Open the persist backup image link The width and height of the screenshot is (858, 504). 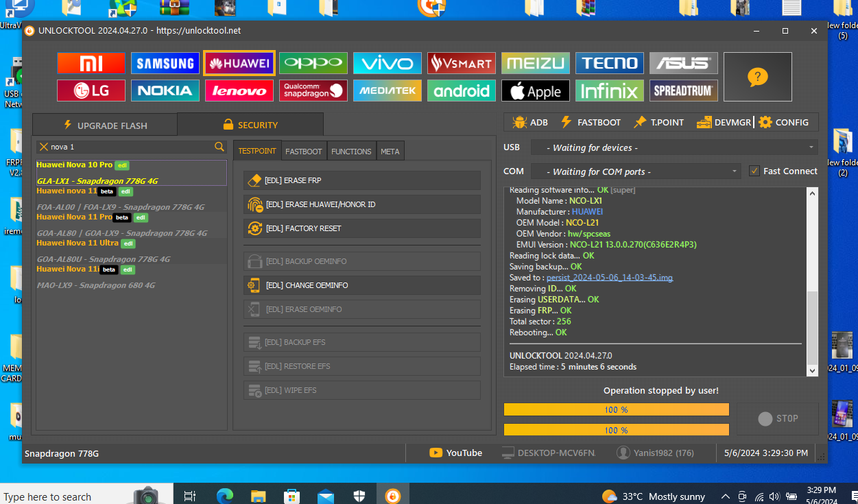(610, 278)
